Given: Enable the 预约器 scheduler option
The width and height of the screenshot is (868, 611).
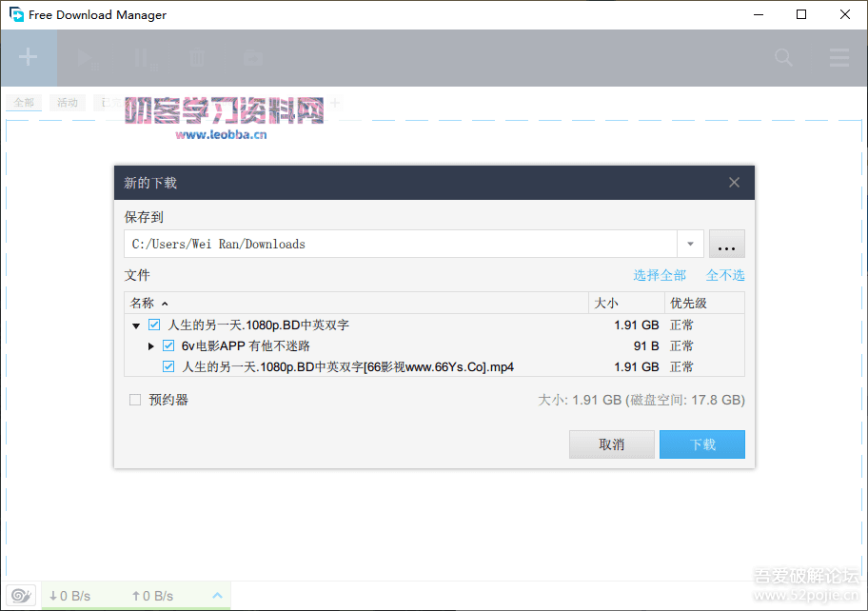Looking at the screenshot, I should (x=135, y=400).
